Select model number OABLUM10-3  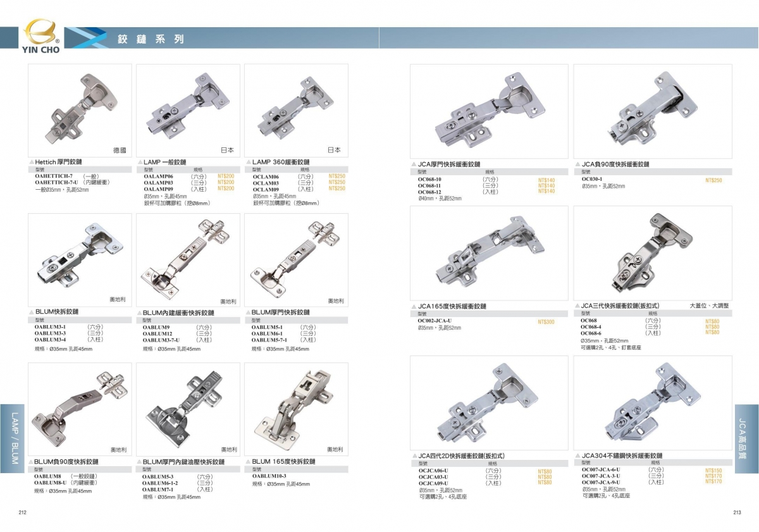click(x=269, y=476)
